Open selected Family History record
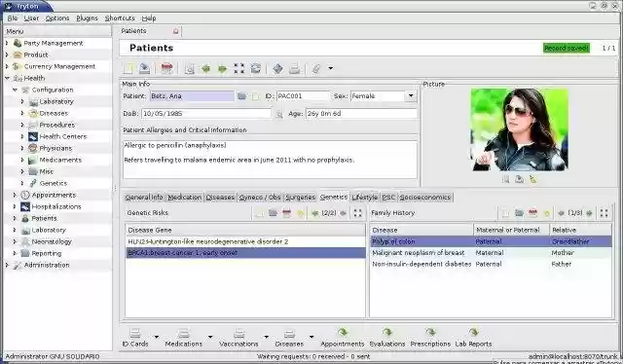Viewport: 623px width, 364px height. coord(519,213)
